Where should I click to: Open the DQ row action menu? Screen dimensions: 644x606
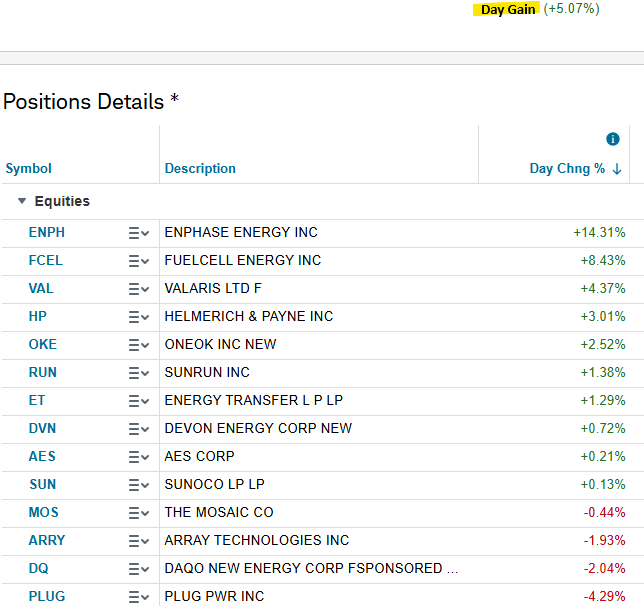(138, 569)
